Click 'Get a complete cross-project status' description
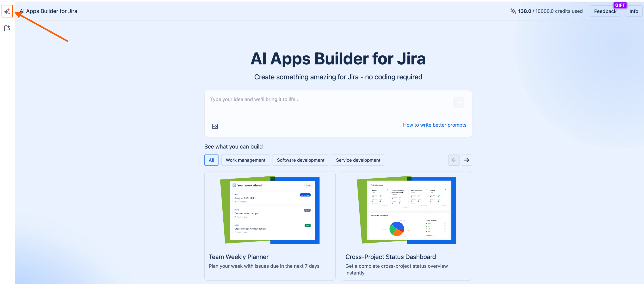This screenshot has height=284, width=644. point(397,269)
